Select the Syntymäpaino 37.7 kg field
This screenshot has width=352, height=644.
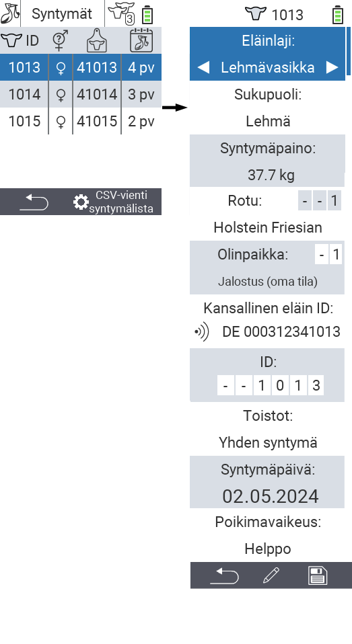click(267, 161)
